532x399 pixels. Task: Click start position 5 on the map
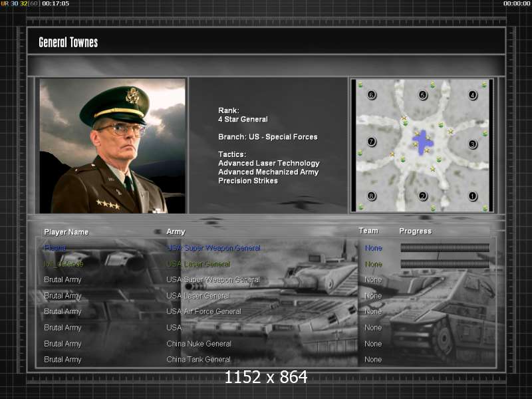(x=423, y=94)
